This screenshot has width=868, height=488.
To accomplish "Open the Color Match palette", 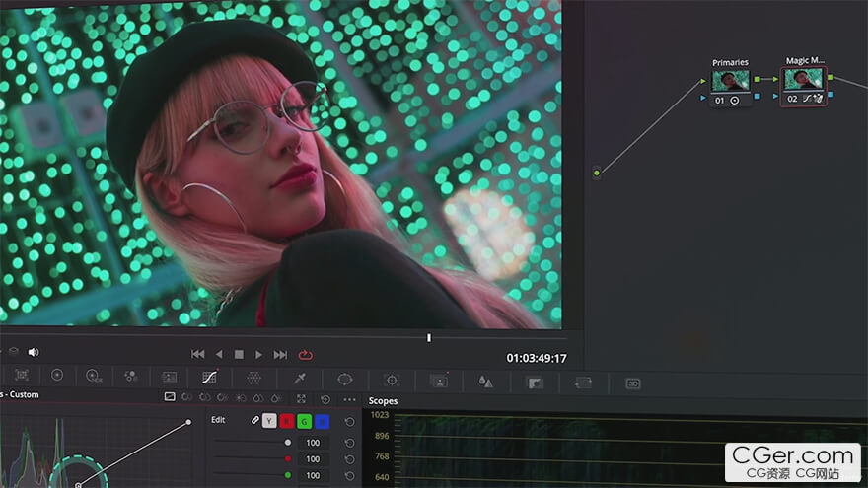I will (x=22, y=375).
